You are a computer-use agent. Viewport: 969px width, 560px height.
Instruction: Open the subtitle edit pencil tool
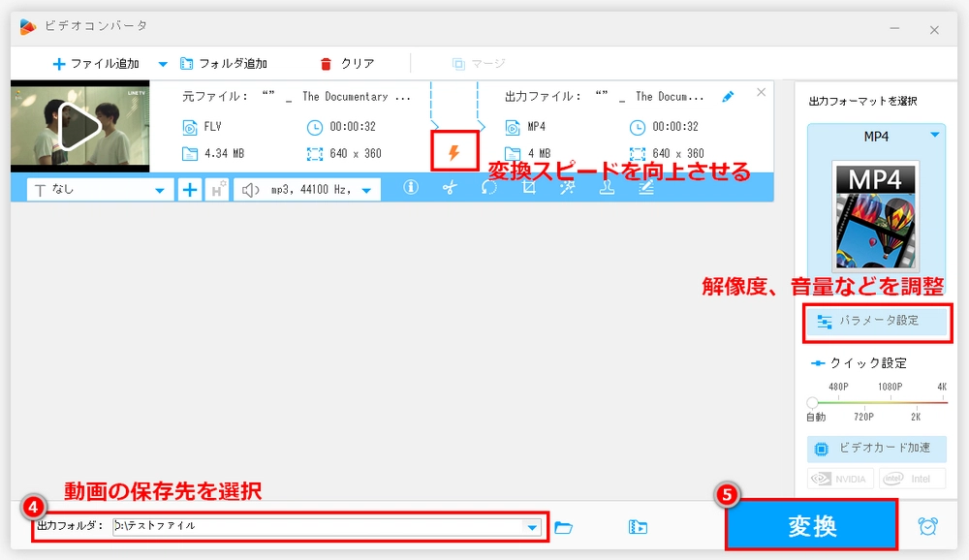(646, 187)
